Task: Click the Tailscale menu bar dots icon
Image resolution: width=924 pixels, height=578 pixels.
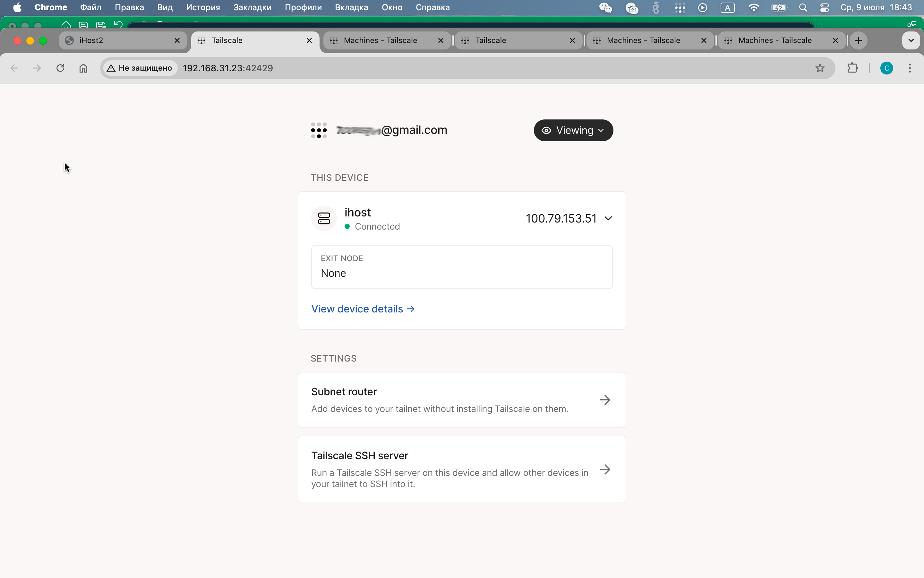Action: point(680,7)
